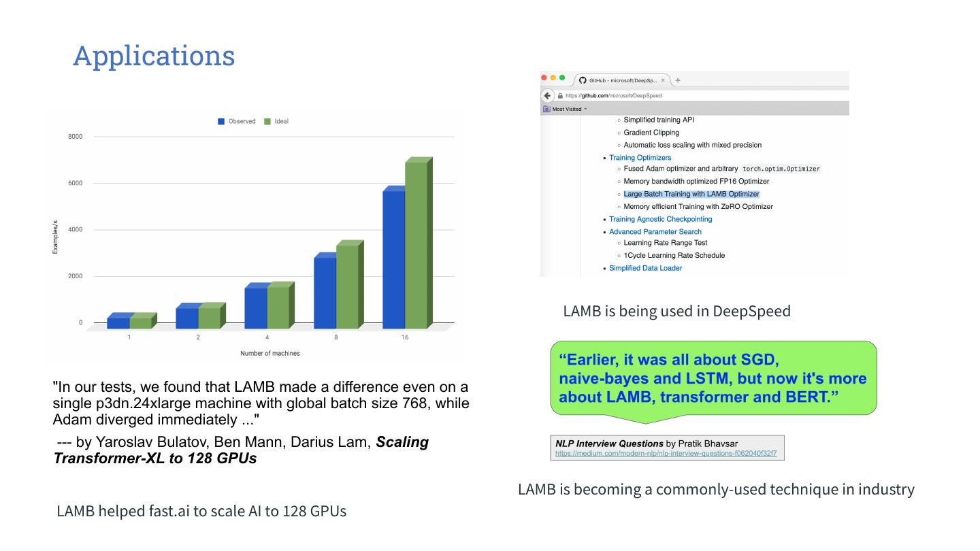Close the GitHub DeepSpeed browser tab
This screenshot has width=980, height=551.
(x=663, y=80)
